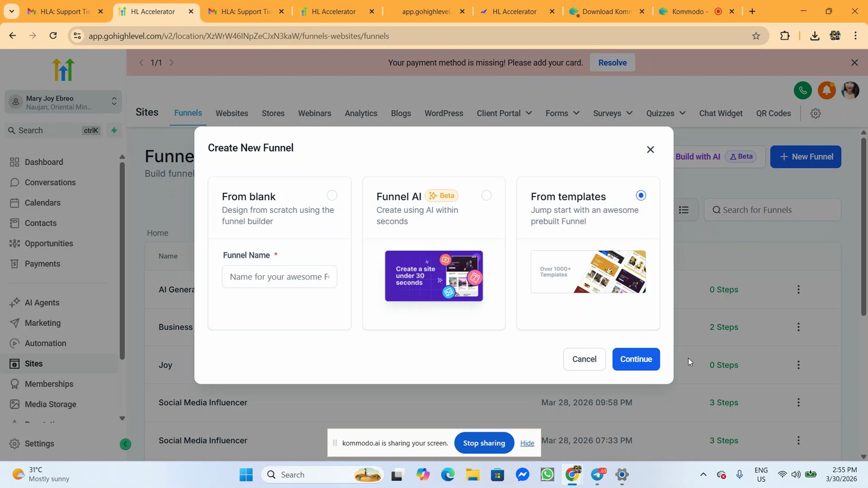Select the Funnel AI radio option
Image resolution: width=868 pixels, height=488 pixels.
point(487,195)
